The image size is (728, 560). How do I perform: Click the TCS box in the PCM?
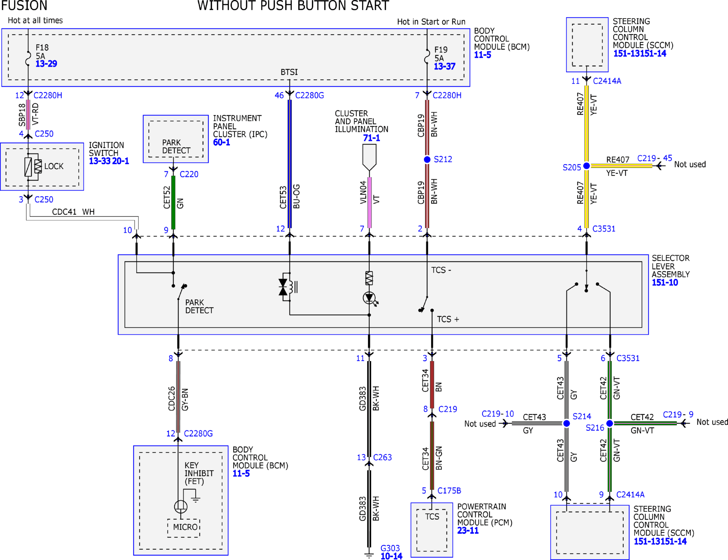pyautogui.click(x=432, y=530)
